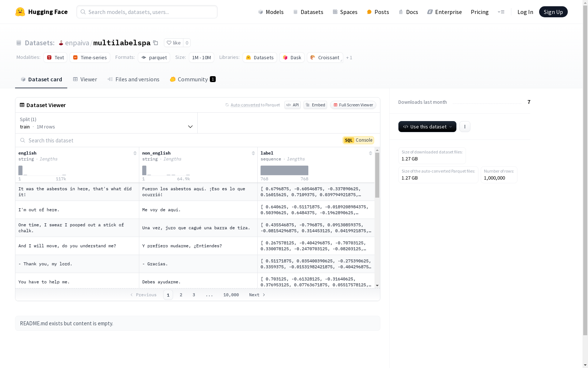Click the search magnifier icon in the header
The width and height of the screenshot is (588, 368).
point(83,12)
